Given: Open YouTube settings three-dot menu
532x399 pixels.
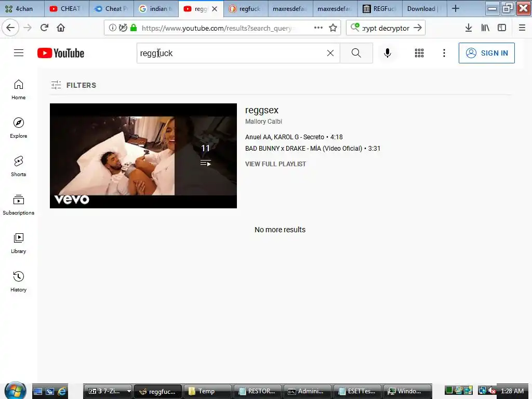Looking at the screenshot, I should (444, 53).
